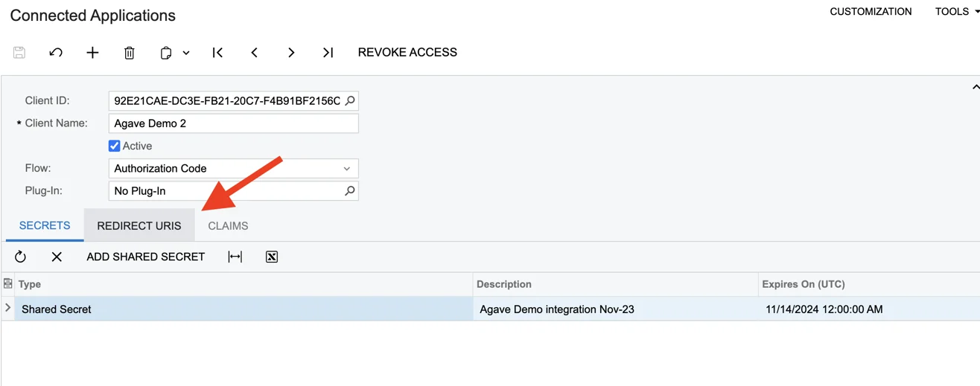Image resolution: width=980 pixels, height=386 pixels.
Task: Go to last record icon
Action: (328, 52)
